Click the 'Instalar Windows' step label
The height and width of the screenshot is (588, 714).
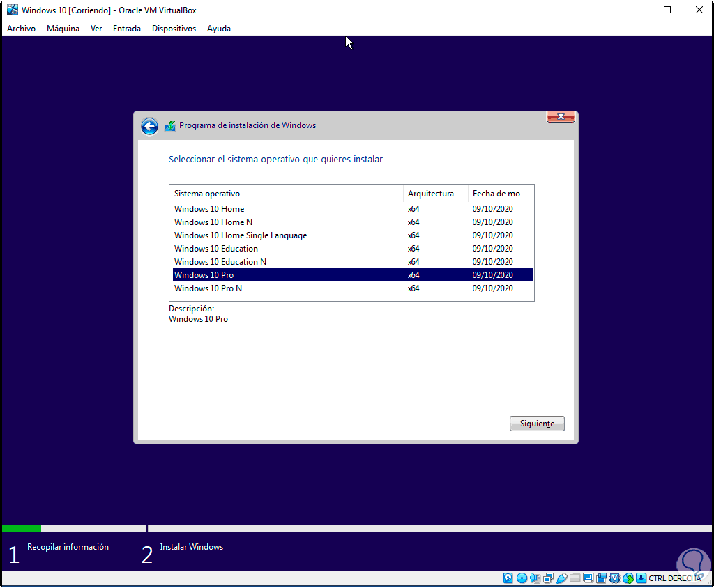tap(191, 547)
